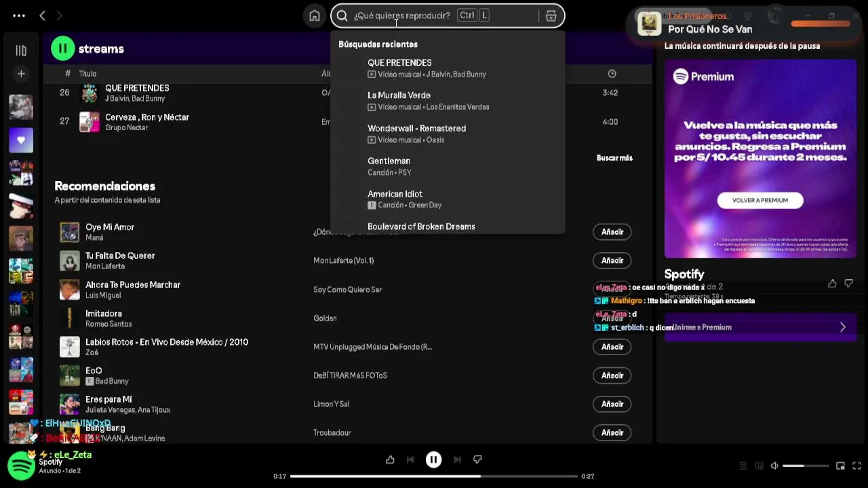Image resolution: width=868 pixels, height=488 pixels.
Task: Add Bang Bang with Añadir
Action: pos(612,432)
